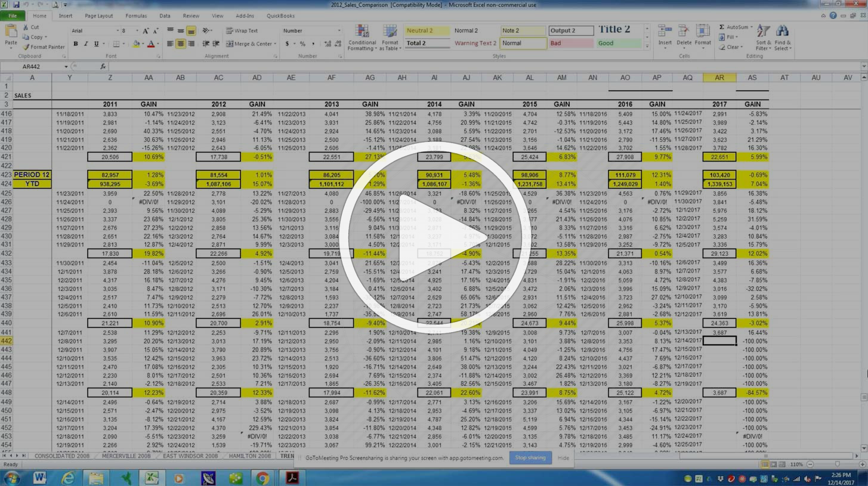Viewport: 868px width, 486px height.
Task: Open Google Chrome from the taskbar
Action: tap(262, 478)
